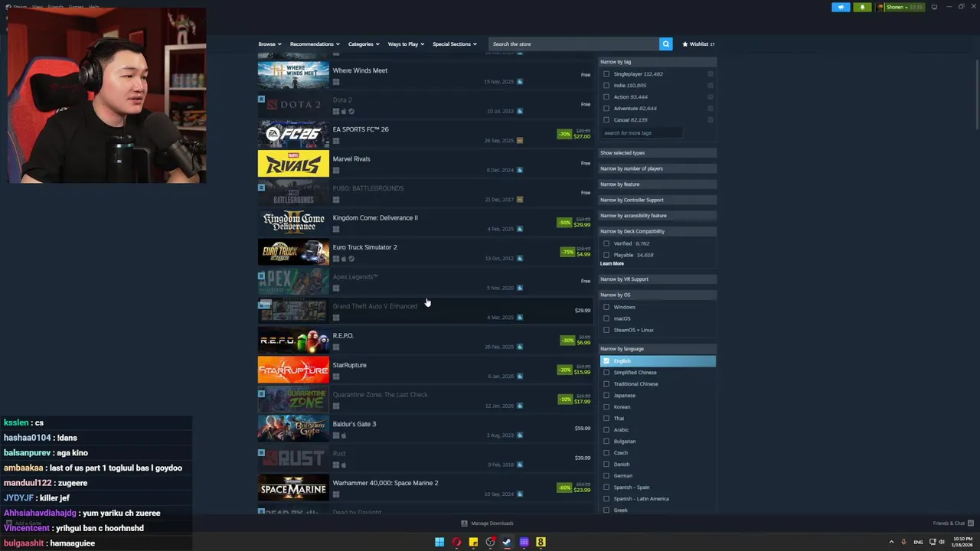Check the Adventure tag checkbox

606,109
